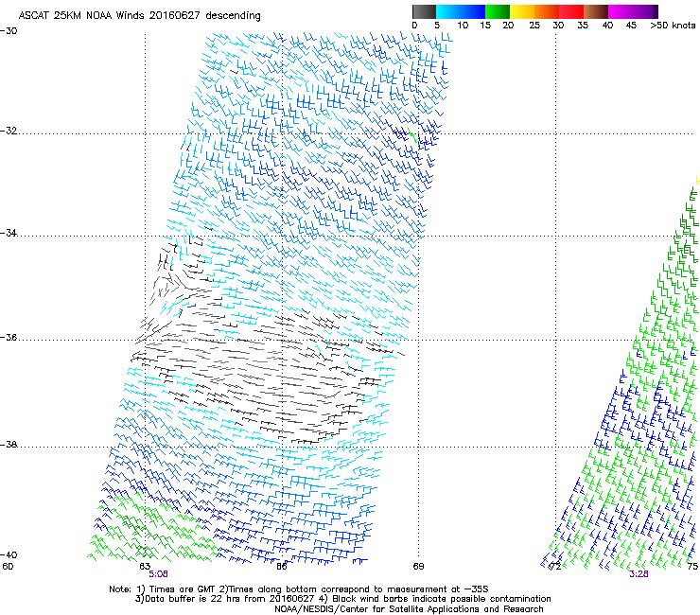Click the -38 latitude label
700x615 pixels.
point(9,445)
